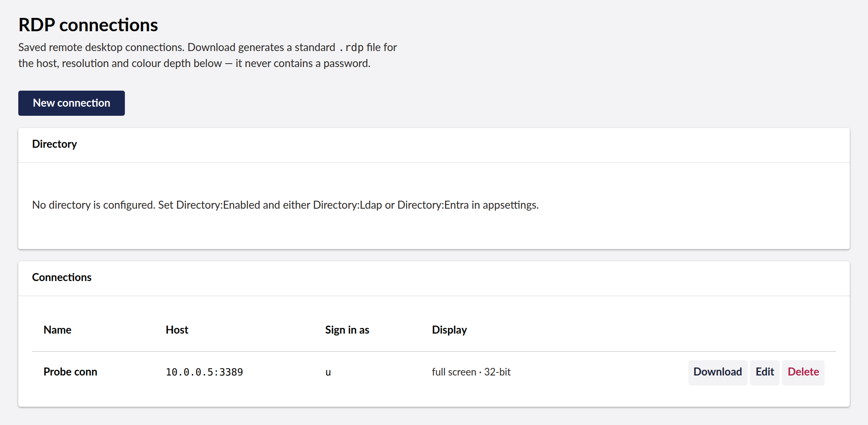Click the Display column header

coord(450,330)
